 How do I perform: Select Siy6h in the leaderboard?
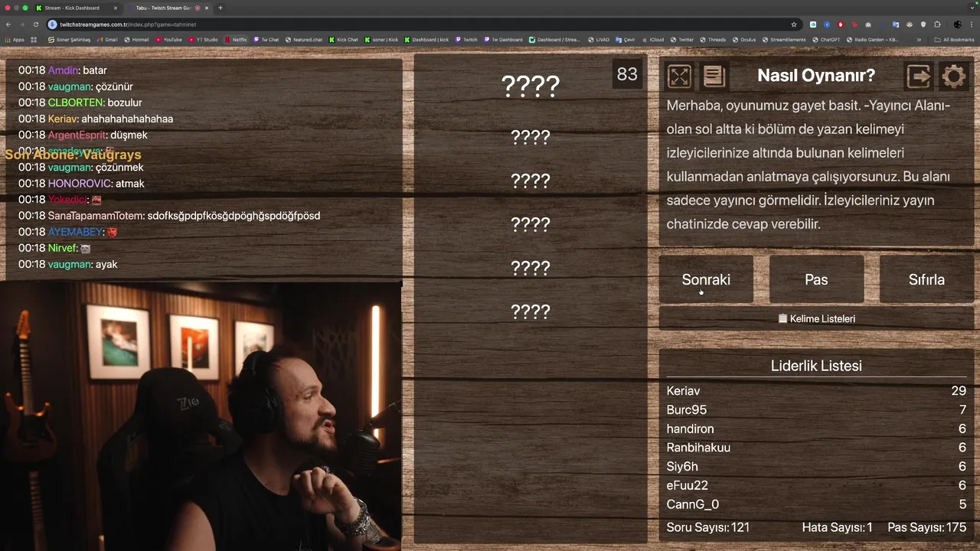[x=816, y=466]
